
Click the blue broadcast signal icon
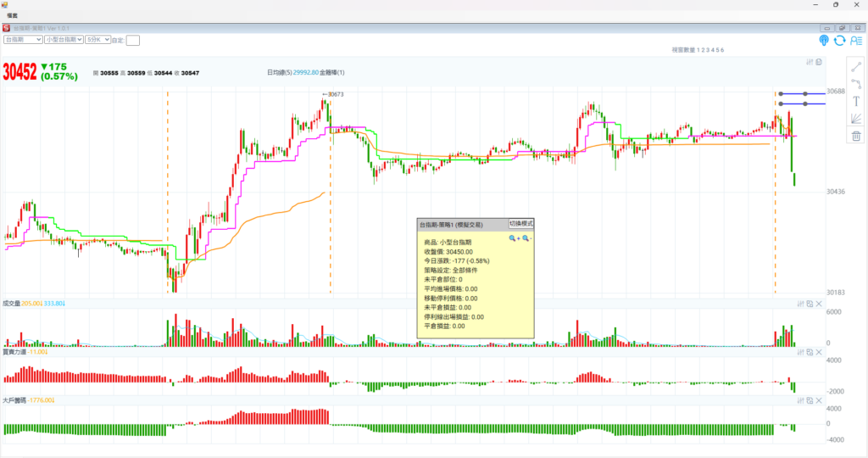tap(824, 40)
